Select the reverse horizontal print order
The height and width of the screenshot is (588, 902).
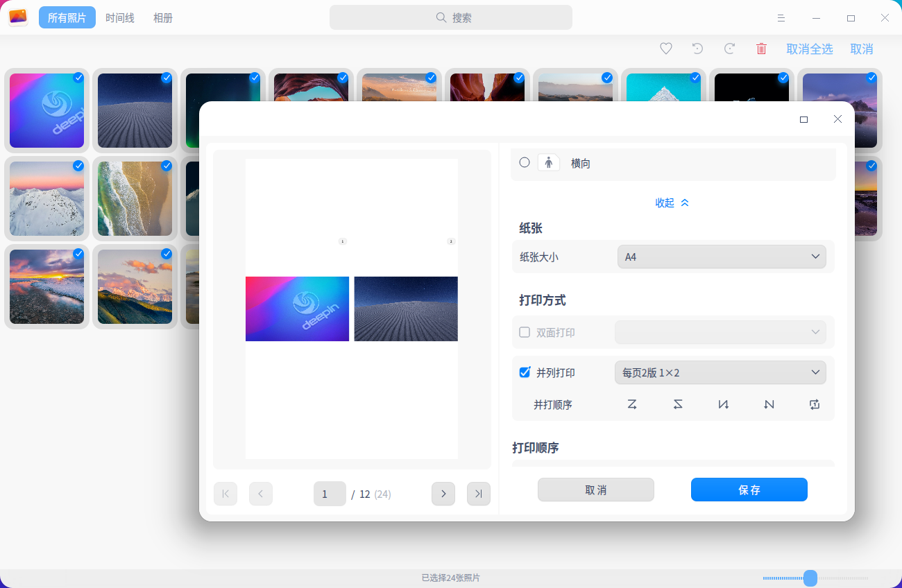pos(678,404)
